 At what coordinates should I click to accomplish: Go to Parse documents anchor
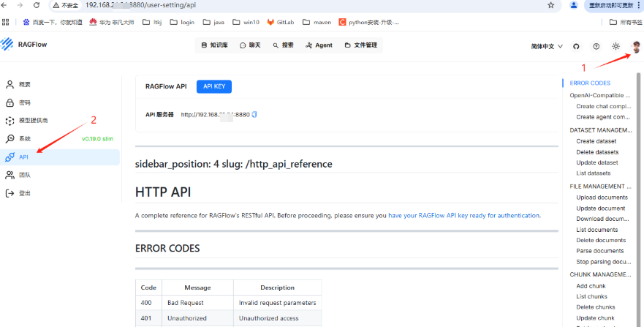599,251
